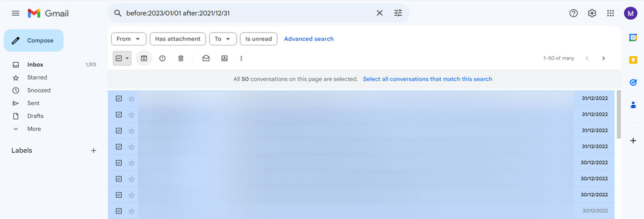Click in the search box query text

coord(178,13)
